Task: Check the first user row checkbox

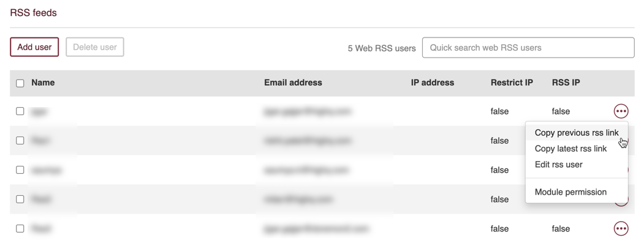Action: pos(20,111)
